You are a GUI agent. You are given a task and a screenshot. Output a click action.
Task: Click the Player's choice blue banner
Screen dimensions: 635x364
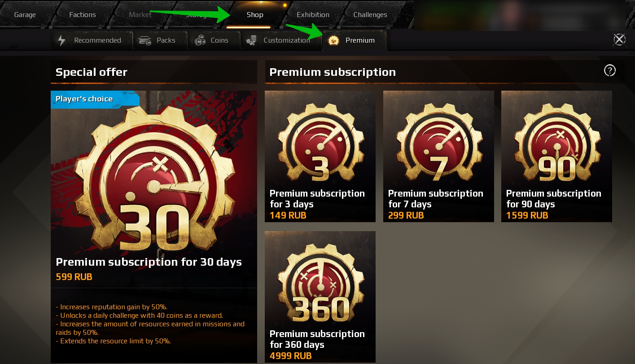95,99
